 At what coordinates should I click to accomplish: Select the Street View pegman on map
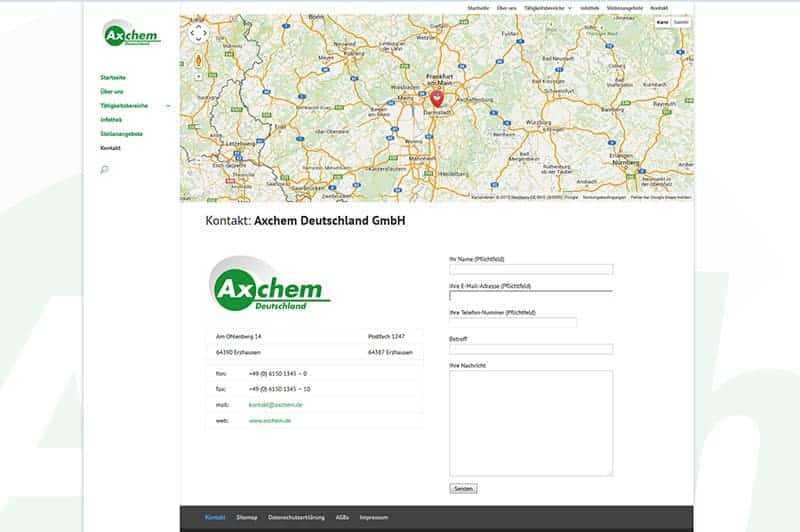[x=198, y=61]
